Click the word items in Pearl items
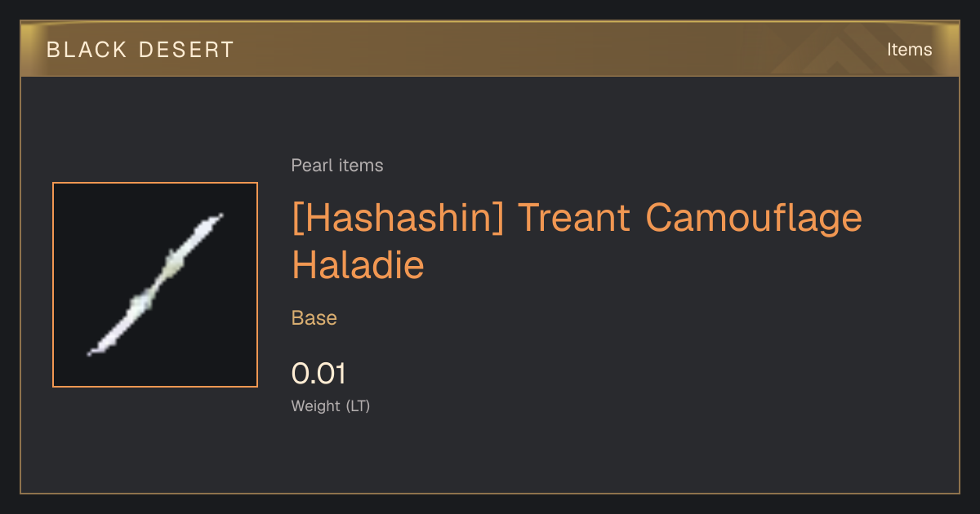Image resolution: width=980 pixels, height=514 pixels. coord(360,166)
